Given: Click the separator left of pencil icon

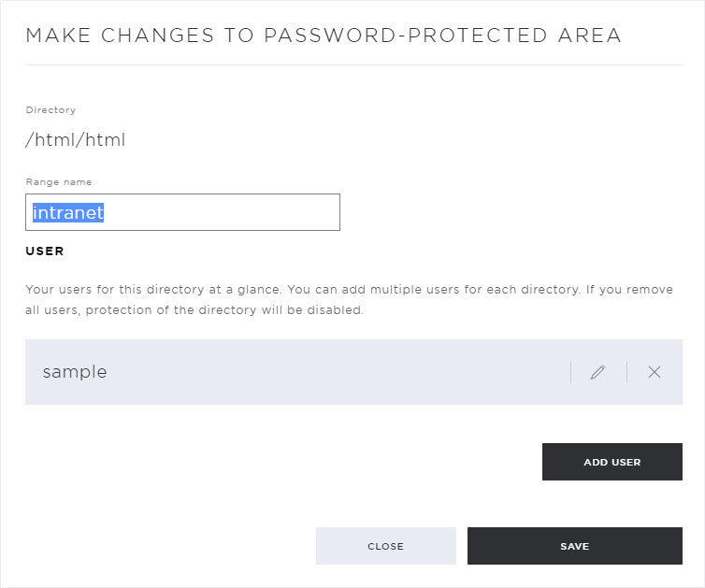Looking at the screenshot, I should (x=571, y=372).
